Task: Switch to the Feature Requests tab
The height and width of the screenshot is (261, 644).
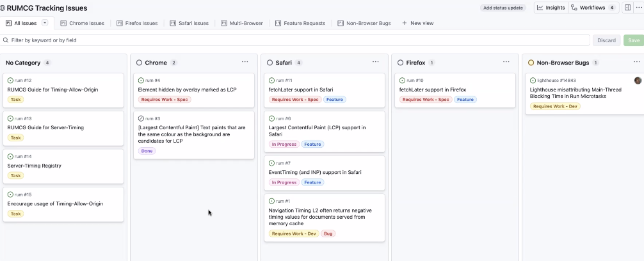Action: [x=300, y=23]
